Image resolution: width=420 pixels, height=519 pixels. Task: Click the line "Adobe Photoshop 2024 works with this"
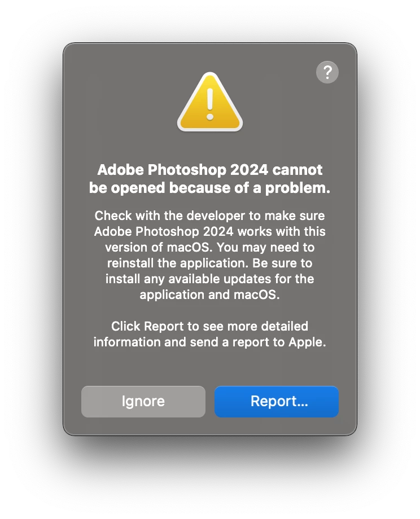pos(209,232)
